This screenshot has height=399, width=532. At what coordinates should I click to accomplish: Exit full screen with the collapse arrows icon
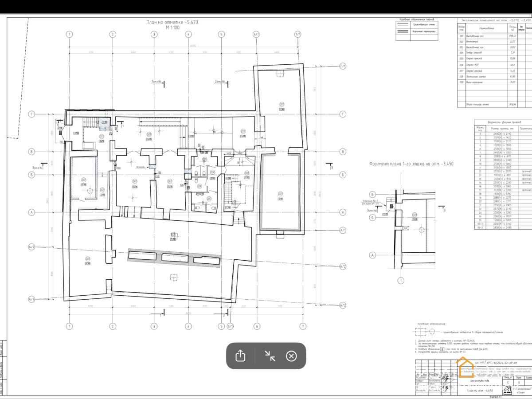coord(270,356)
